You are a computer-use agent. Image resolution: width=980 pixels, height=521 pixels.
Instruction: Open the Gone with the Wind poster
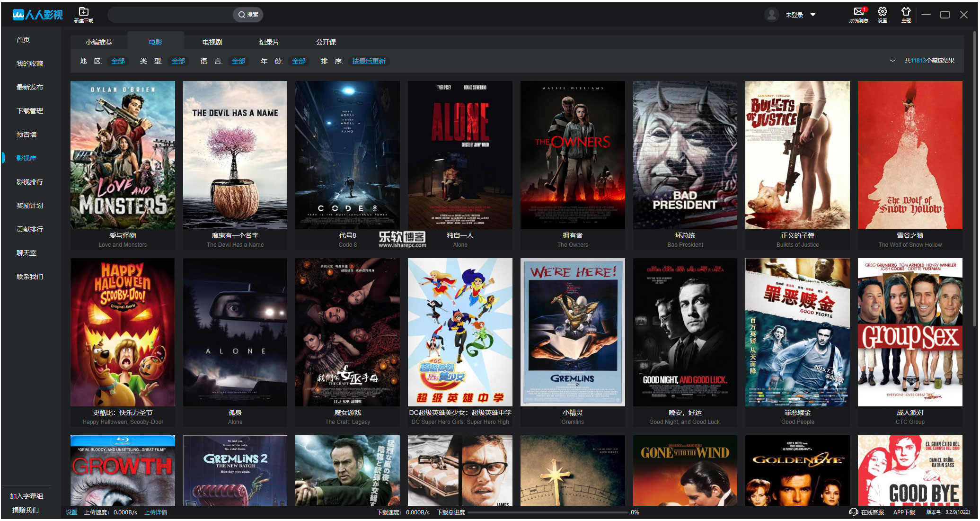click(x=685, y=470)
